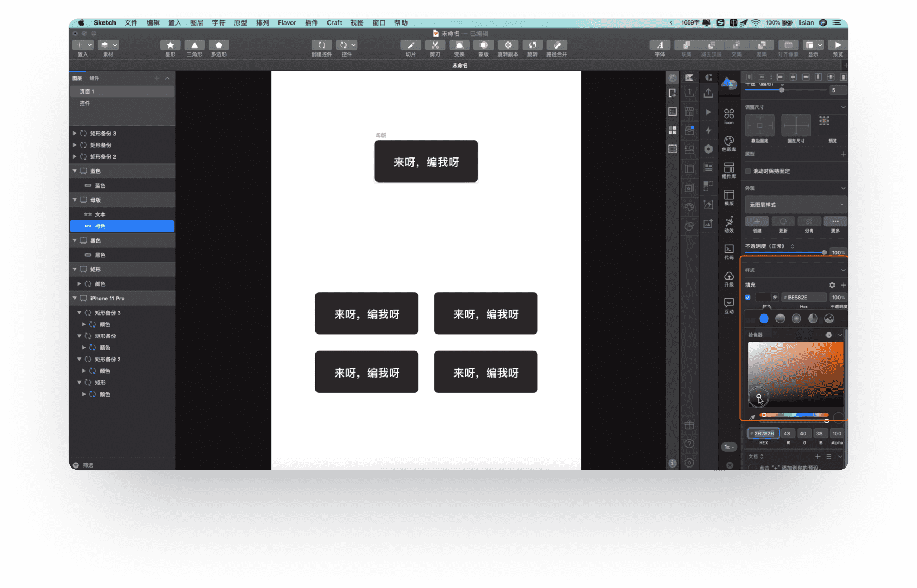This screenshot has width=917, height=588.
Task: Open the 插件 menu
Action: point(311,23)
